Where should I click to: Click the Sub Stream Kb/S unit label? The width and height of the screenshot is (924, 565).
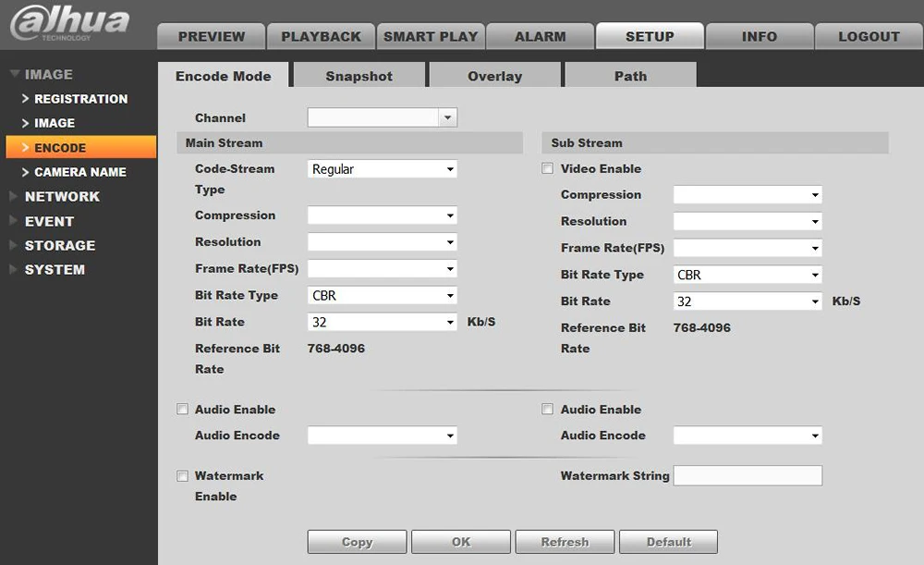coord(846,301)
